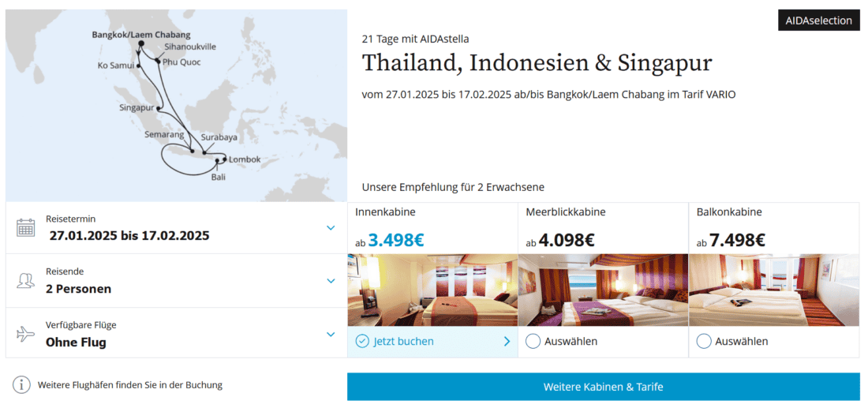Click the Innenkabine price 3.498€
This screenshot has height=408, width=868.
tap(395, 240)
